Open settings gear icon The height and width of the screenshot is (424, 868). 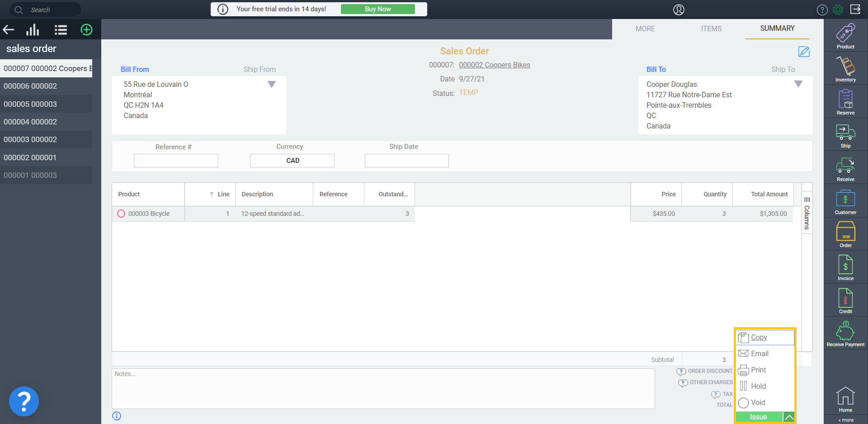838,10
